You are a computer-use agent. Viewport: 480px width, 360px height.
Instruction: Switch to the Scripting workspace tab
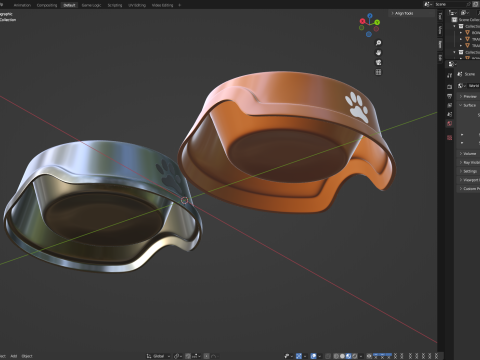[x=115, y=5]
